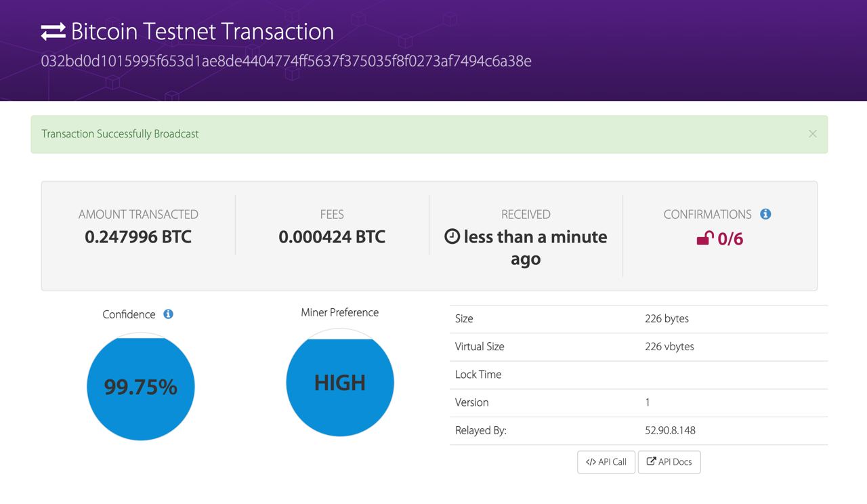Click the AMOUNT TRANSACTED label
867x504 pixels.
tap(138, 215)
